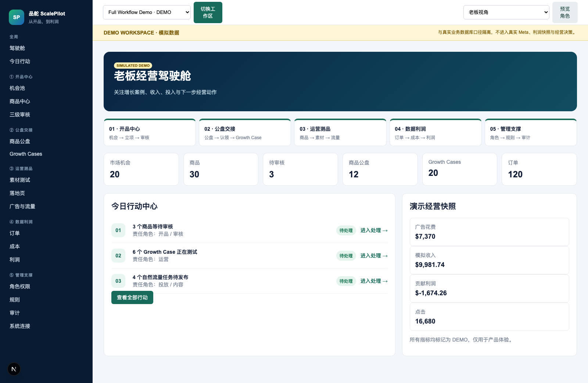Open 成本 in the sidebar
The image size is (588, 383).
pos(15,246)
